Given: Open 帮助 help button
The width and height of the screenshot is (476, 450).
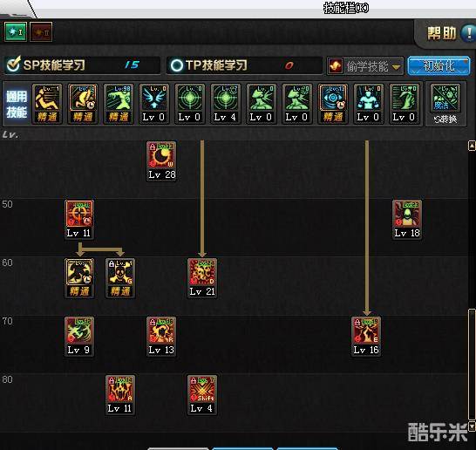Looking at the screenshot, I should (449, 33).
